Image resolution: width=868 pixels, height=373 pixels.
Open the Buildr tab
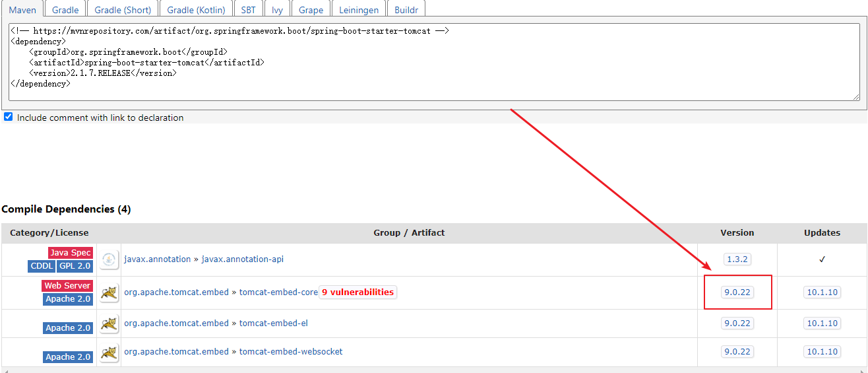(406, 9)
